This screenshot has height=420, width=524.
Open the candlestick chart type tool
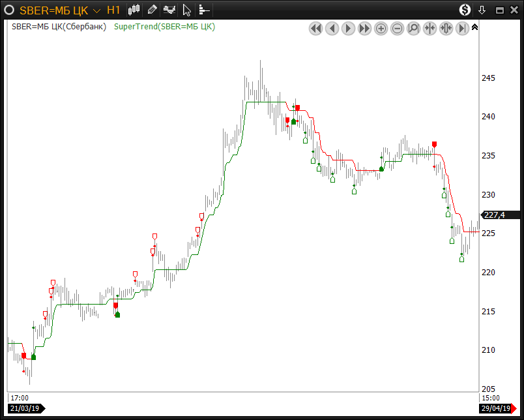135,10
